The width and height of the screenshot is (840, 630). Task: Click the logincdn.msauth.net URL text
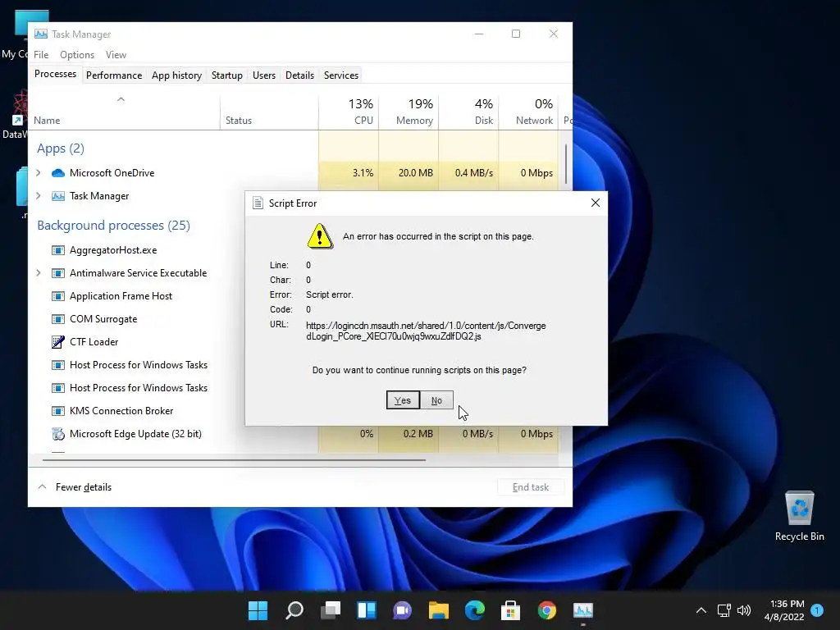[x=426, y=331]
